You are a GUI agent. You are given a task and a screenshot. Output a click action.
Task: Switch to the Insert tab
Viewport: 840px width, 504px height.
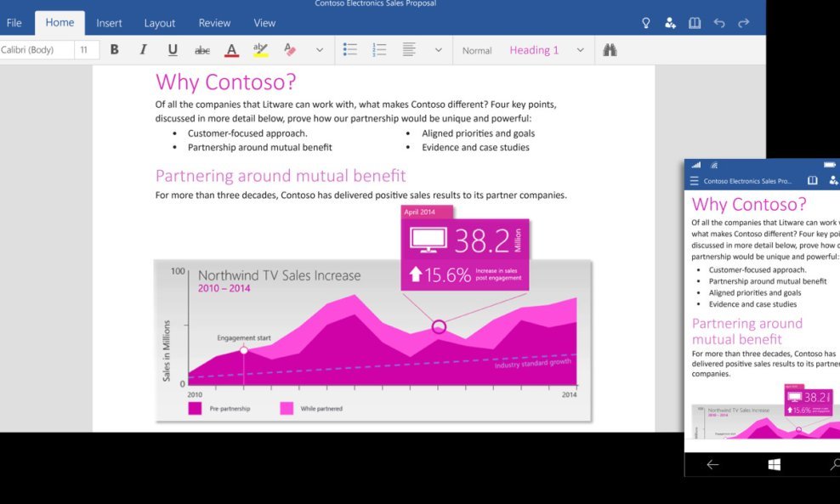109,23
